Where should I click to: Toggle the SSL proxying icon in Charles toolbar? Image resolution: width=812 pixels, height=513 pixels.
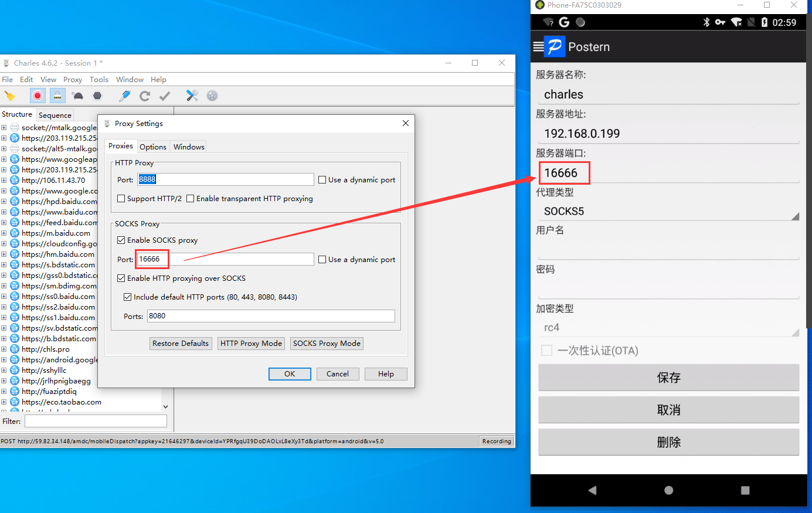57,96
